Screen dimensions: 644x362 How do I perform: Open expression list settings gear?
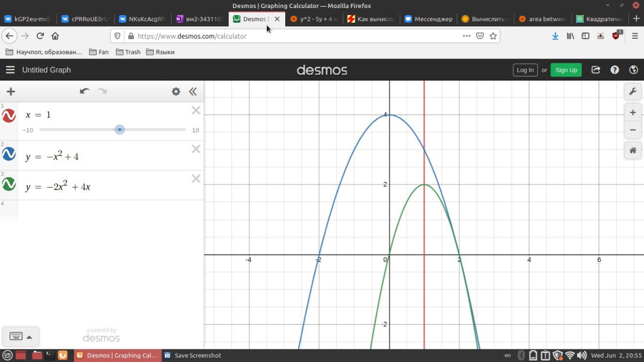tap(176, 92)
